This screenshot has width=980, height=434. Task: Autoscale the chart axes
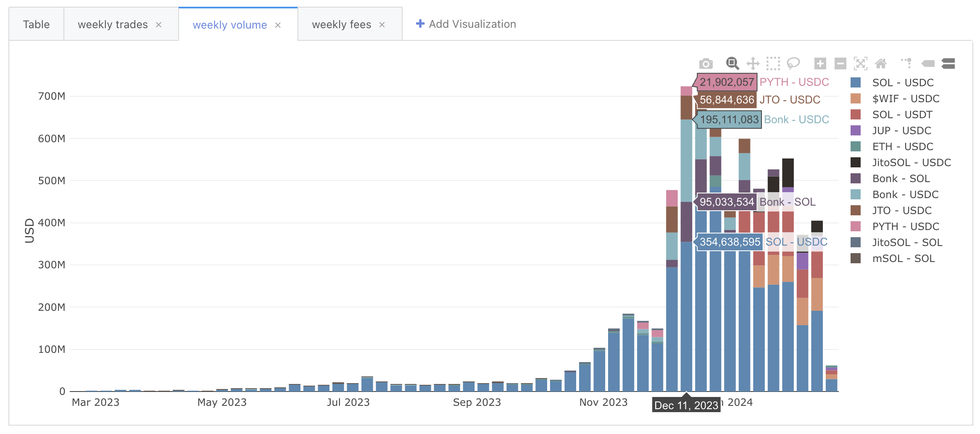tap(860, 64)
